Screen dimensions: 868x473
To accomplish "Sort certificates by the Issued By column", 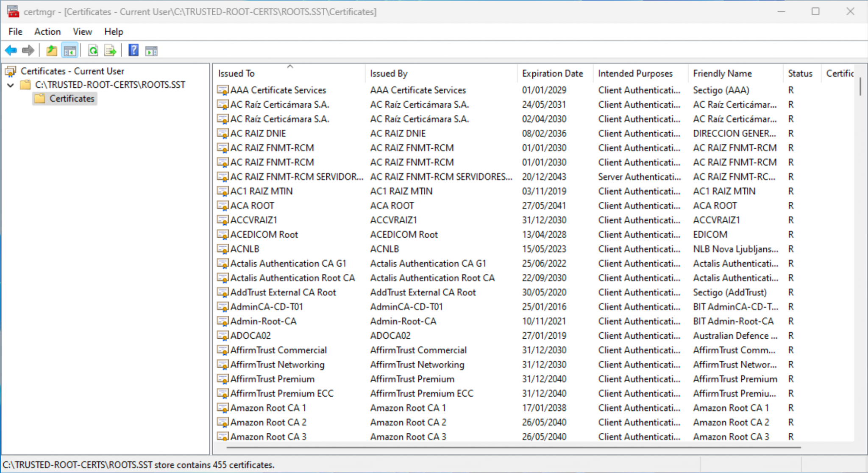I will pos(389,73).
